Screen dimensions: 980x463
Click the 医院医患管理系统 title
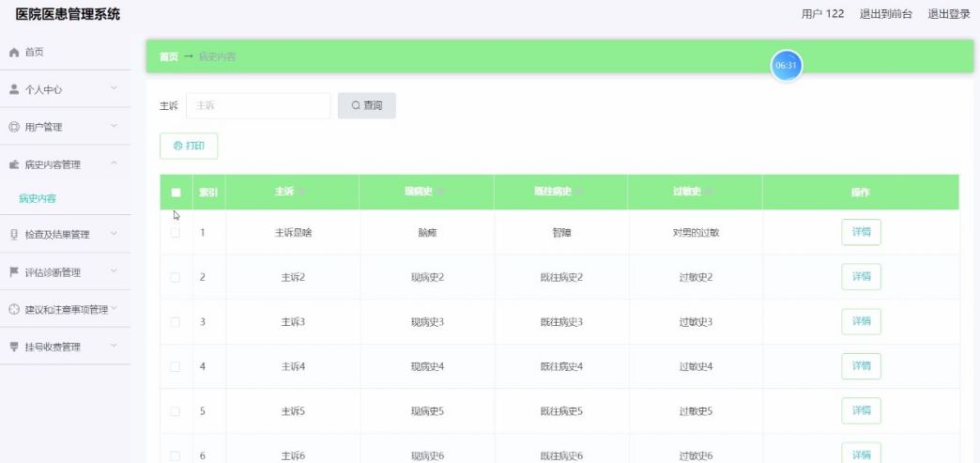pyautogui.click(x=68, y=14)
